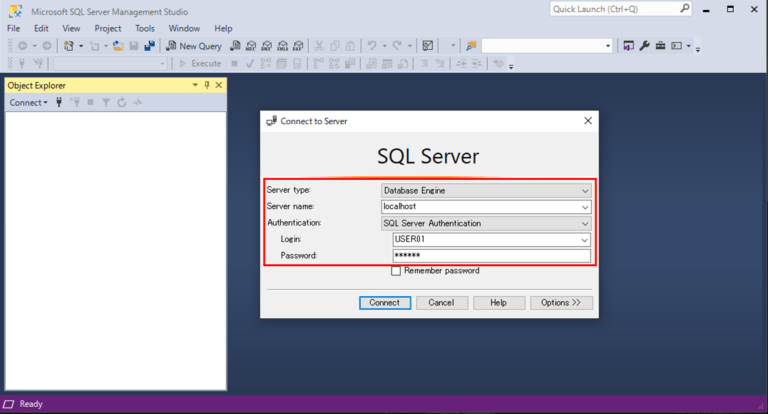Click the Options >> button
The height and width of the screenshot is (414, 768).
pos(561,302)
